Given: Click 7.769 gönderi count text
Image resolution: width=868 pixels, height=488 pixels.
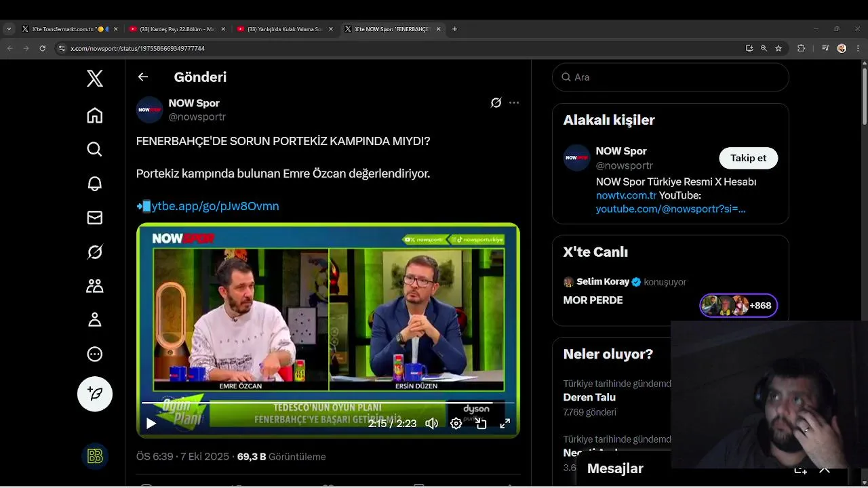Looking at the screenshot, I should coord(590,412).
